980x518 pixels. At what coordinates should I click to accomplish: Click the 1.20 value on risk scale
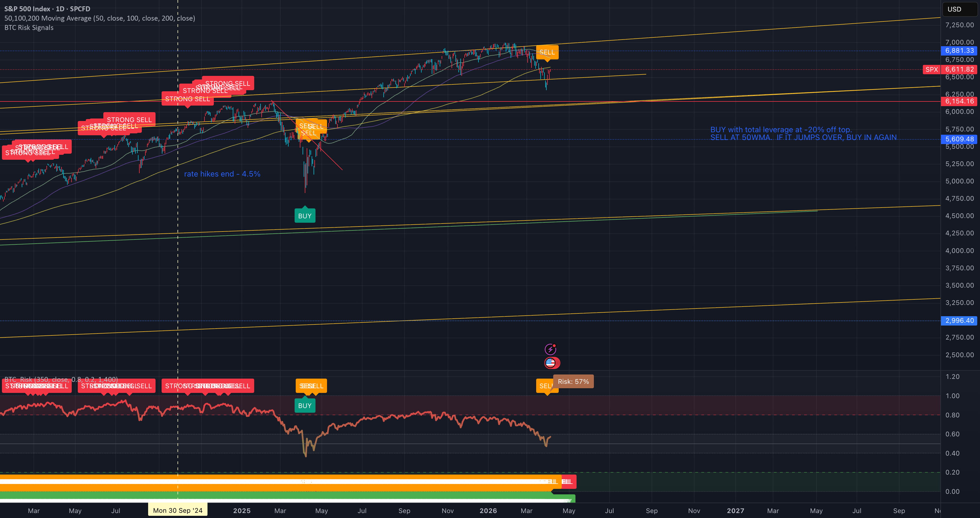tap(952, 376)
